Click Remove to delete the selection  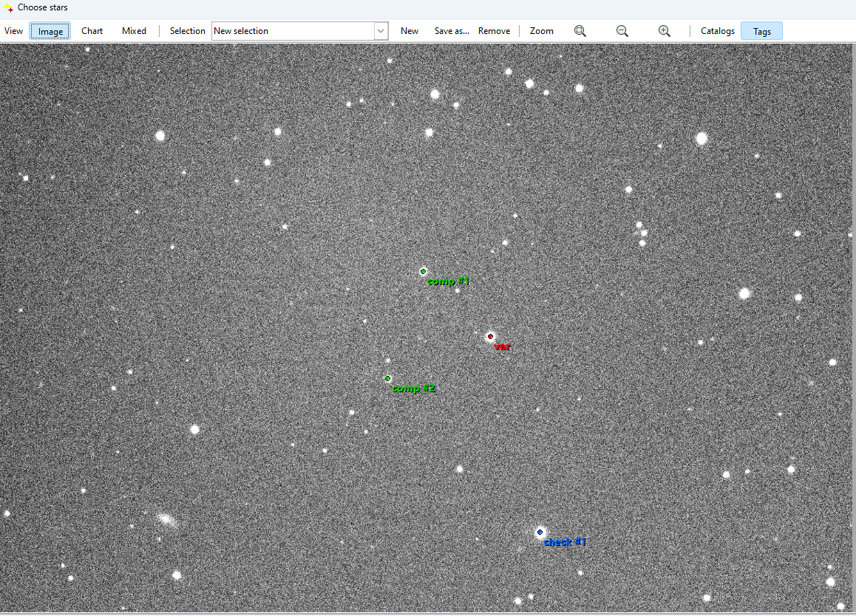coord(494,31)
